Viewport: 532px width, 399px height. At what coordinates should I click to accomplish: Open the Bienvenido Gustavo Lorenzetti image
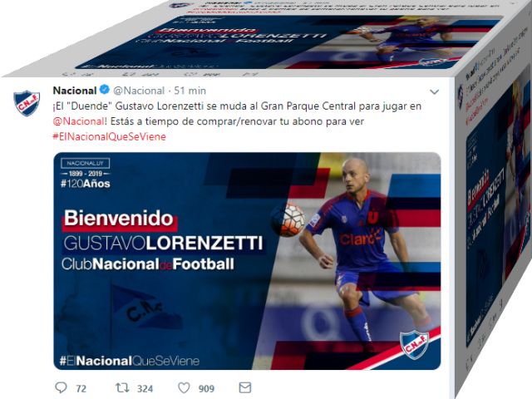[247, 261]
